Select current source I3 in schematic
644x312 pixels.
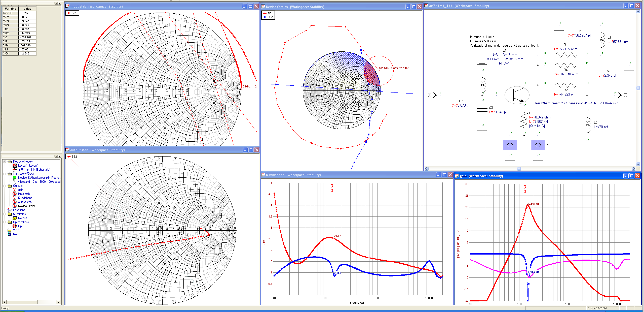click(x=510, y=145)
